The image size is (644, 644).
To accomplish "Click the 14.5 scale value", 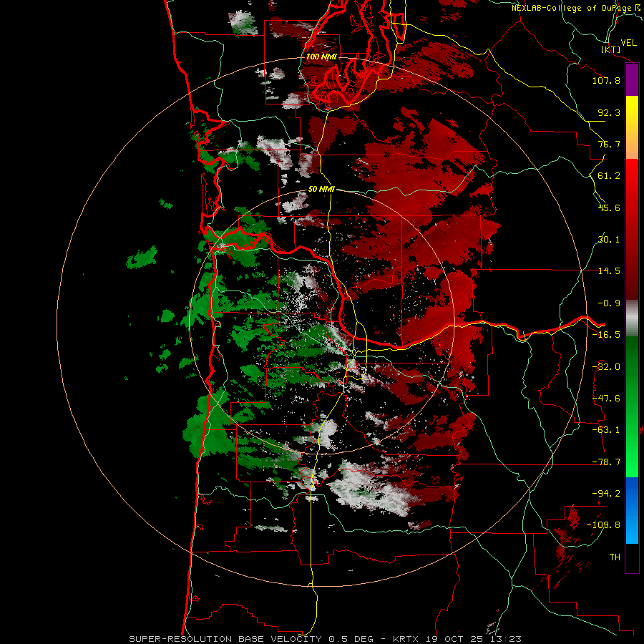I will 609,271.
